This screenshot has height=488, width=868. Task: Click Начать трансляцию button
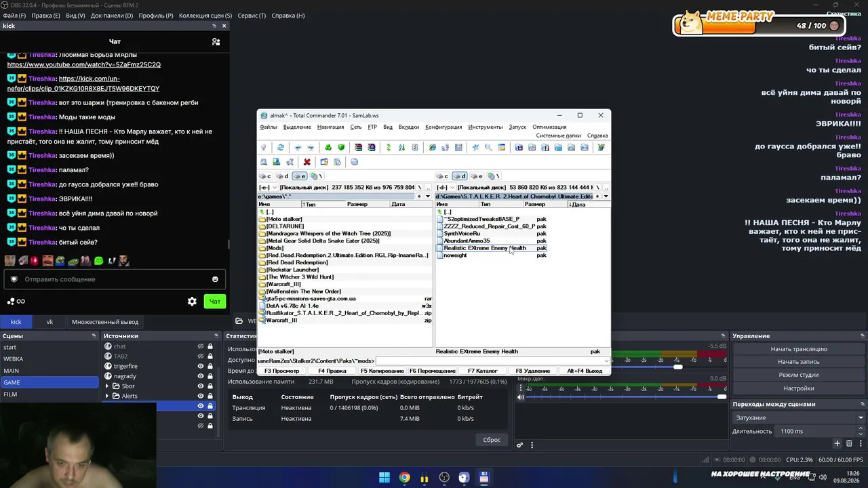(x=799, y=349)
